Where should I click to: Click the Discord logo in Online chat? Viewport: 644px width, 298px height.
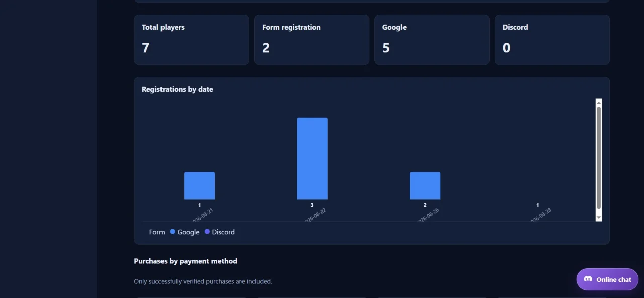[588, 279]
